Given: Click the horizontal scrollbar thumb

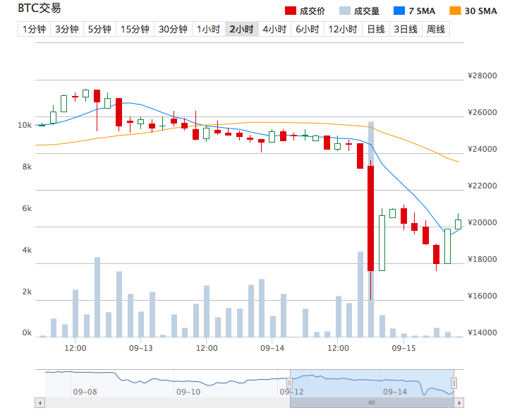Looking at the screenshot, I should pos(372,403).
